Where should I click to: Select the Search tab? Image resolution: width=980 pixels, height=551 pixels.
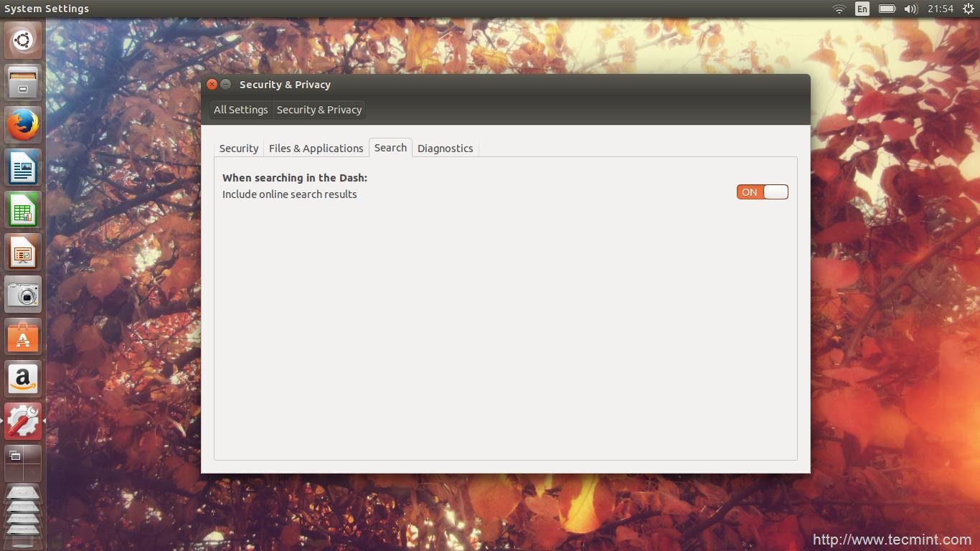coord(390,148)
